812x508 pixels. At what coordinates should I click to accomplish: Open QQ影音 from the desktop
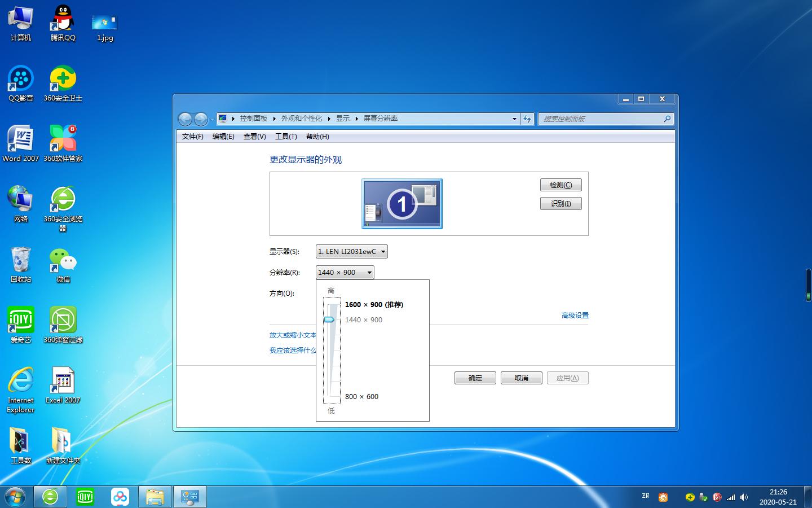pos(20,79)
